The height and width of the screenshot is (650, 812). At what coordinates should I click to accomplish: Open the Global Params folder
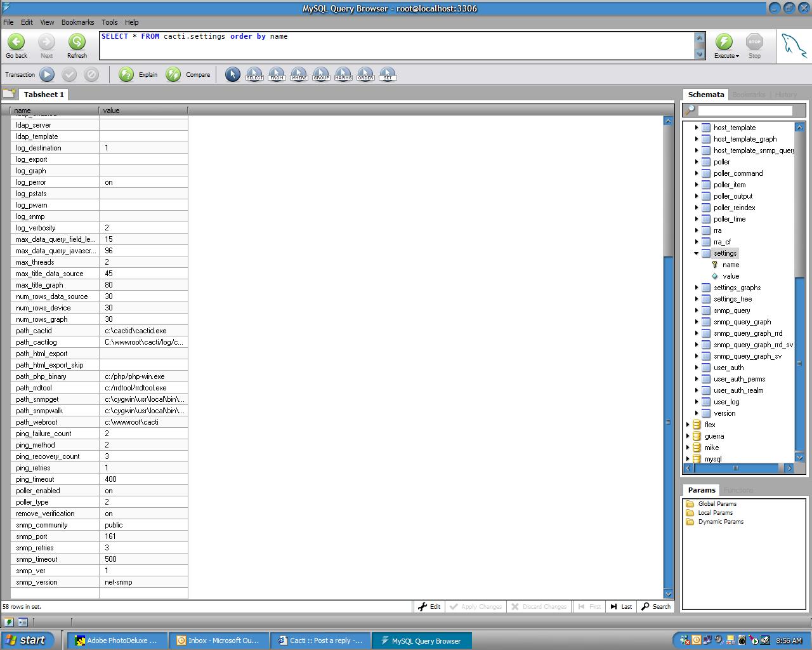(x=717, y=504)
